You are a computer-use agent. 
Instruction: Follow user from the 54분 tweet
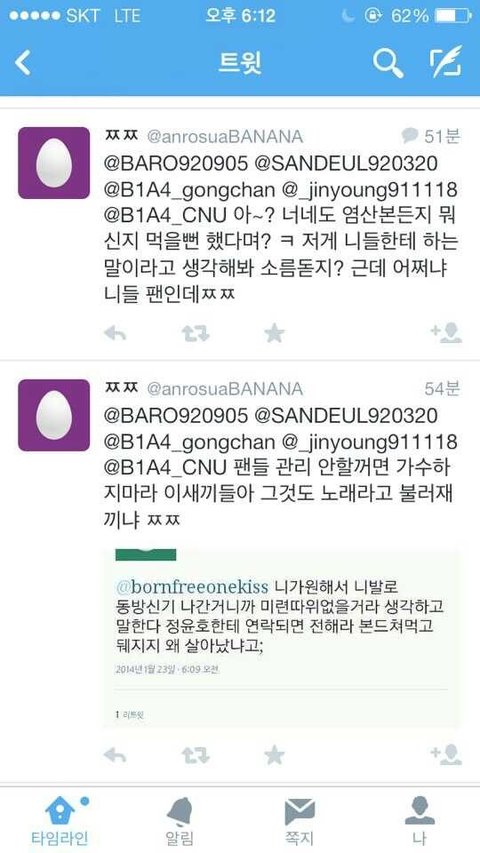(x=446, y=755)
